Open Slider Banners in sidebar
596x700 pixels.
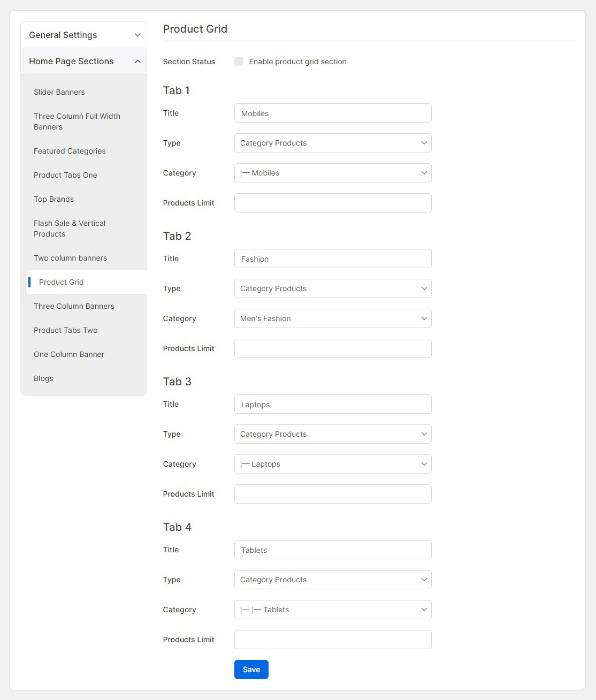tap(59, 92)
